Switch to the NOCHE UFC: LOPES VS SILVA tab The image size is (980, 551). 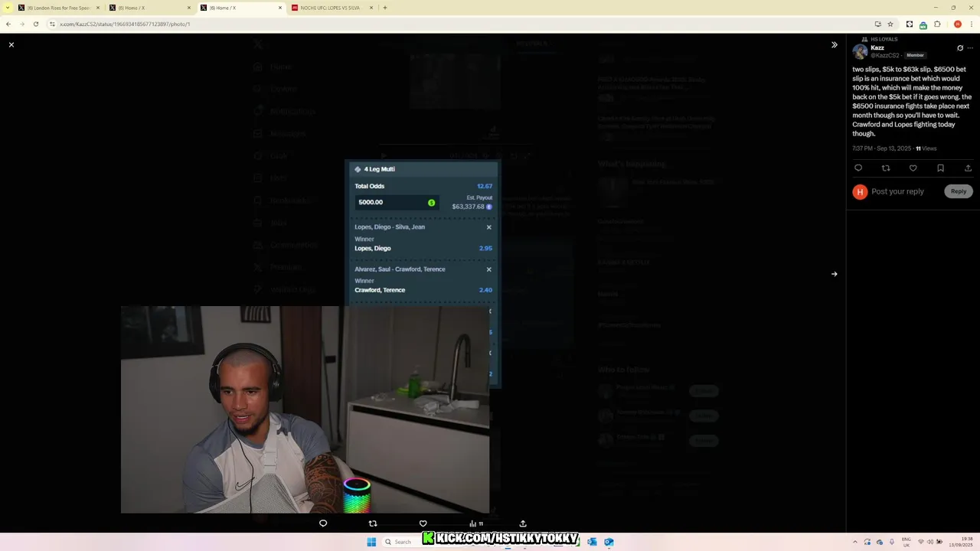click(332, 8)
